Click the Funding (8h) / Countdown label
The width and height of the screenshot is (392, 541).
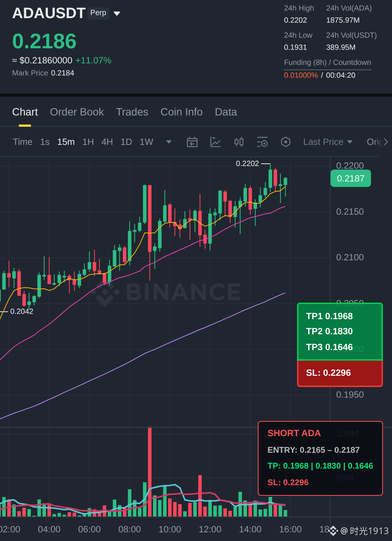(x=328, y=63)
